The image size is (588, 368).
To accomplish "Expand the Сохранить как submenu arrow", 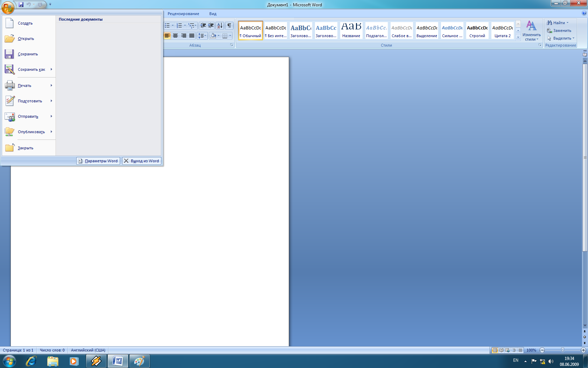I will pyautogui.click(x=51, y=69).
